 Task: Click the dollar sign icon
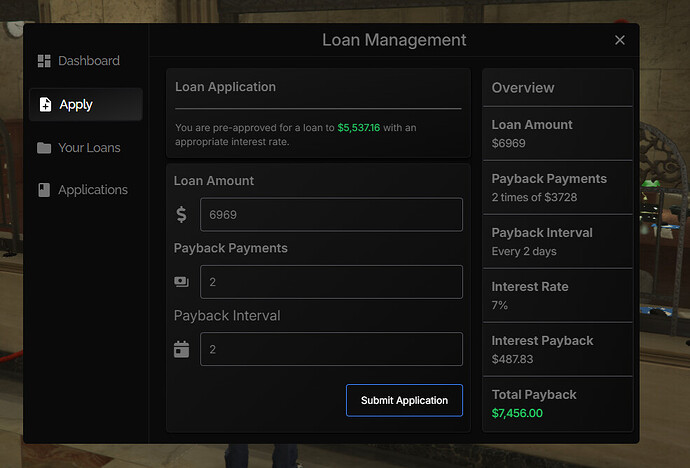[x=181, y=215]
